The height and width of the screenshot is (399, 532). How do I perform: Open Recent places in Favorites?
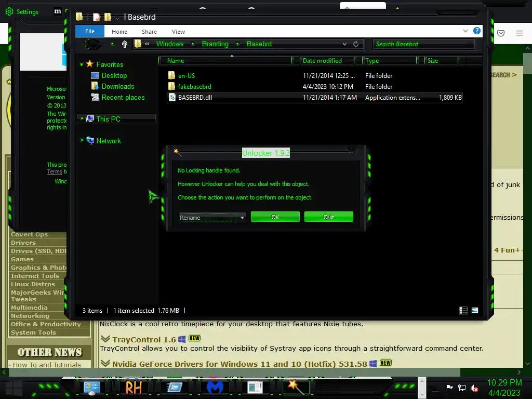pos(123,97)
